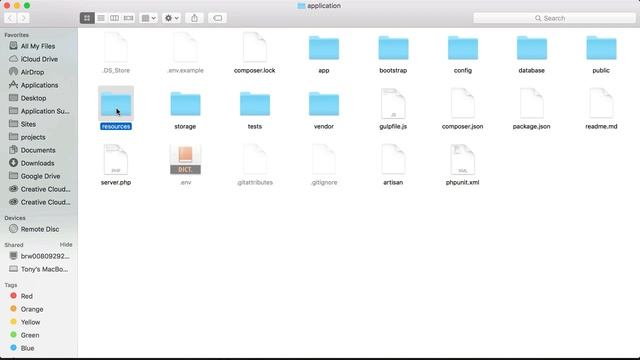Open Downloads in sidebar
Viewport: 640px width, 360px height.
coord(37,163)
